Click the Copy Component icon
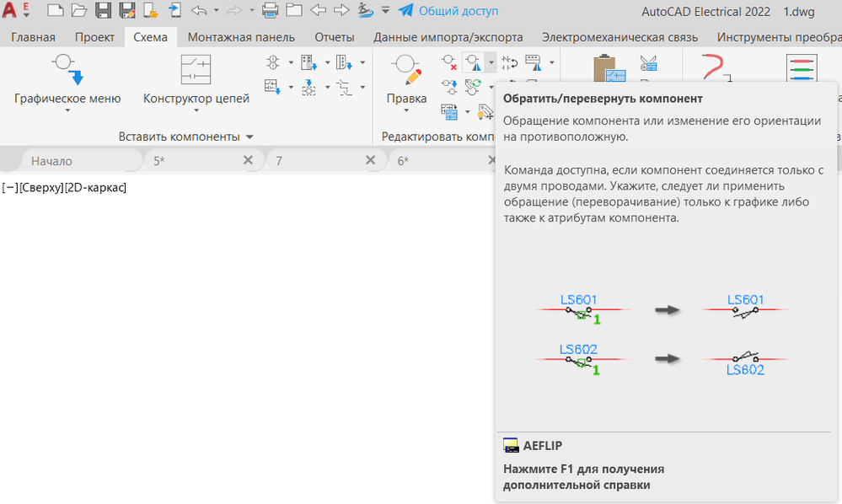 click(449, 87)
